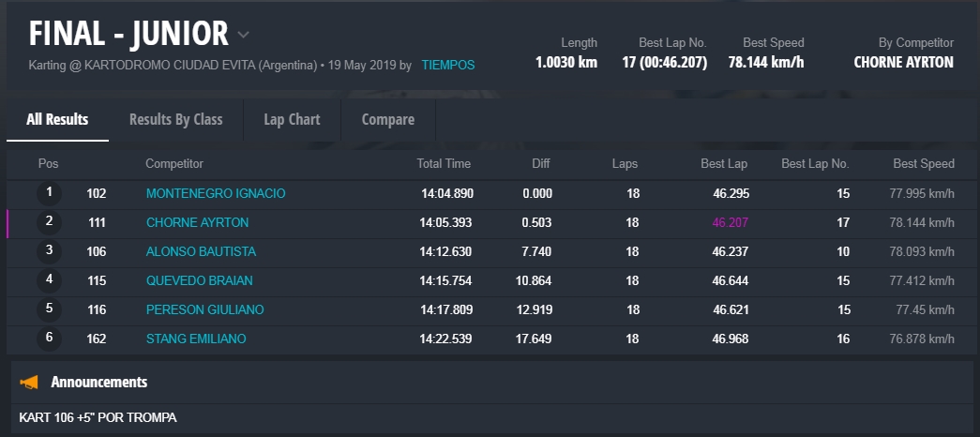Expand the FINAL - JUNIOR session dropdown

coord(244,36)
